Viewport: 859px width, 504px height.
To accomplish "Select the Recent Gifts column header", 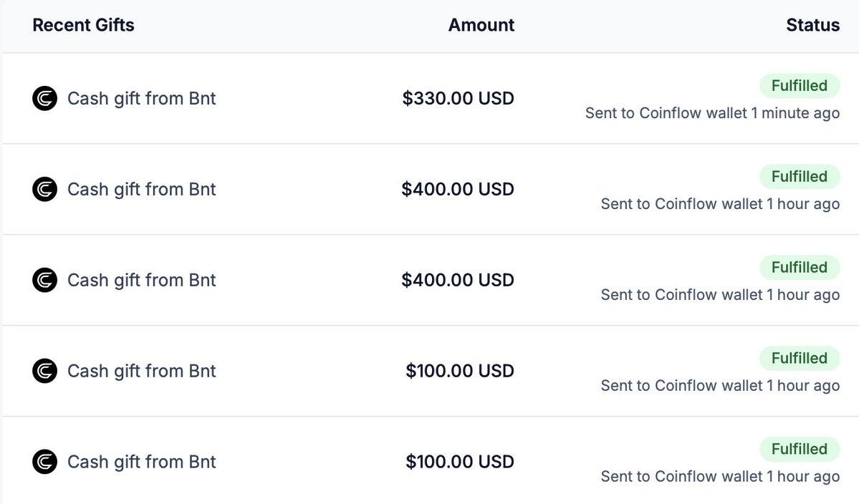I will click(83, 25).
